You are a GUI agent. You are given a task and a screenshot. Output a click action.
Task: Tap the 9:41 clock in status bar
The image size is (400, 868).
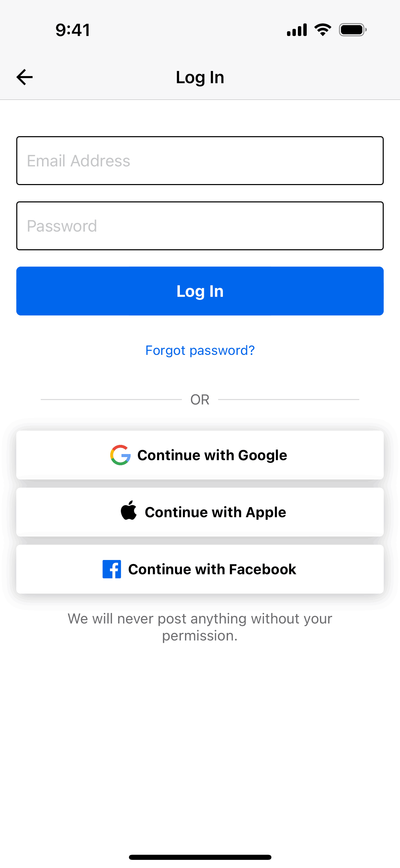coord(73,30)
